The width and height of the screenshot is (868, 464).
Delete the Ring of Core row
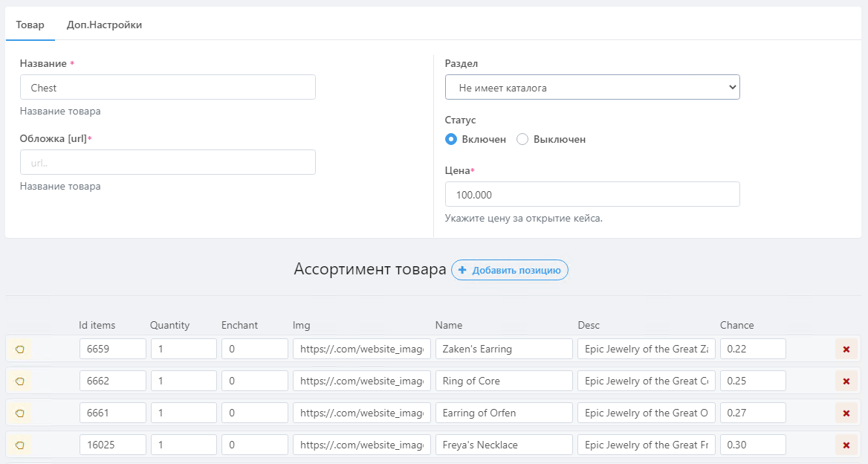846,381
